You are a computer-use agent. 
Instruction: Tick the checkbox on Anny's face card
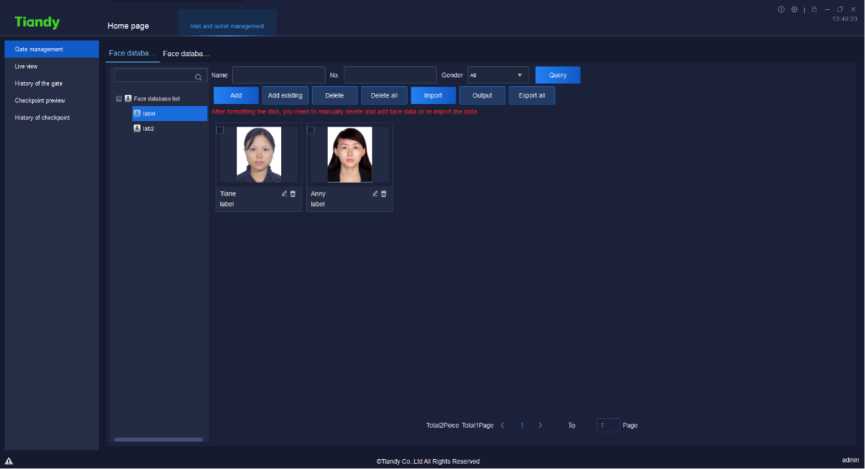click(x=311, y=130)
